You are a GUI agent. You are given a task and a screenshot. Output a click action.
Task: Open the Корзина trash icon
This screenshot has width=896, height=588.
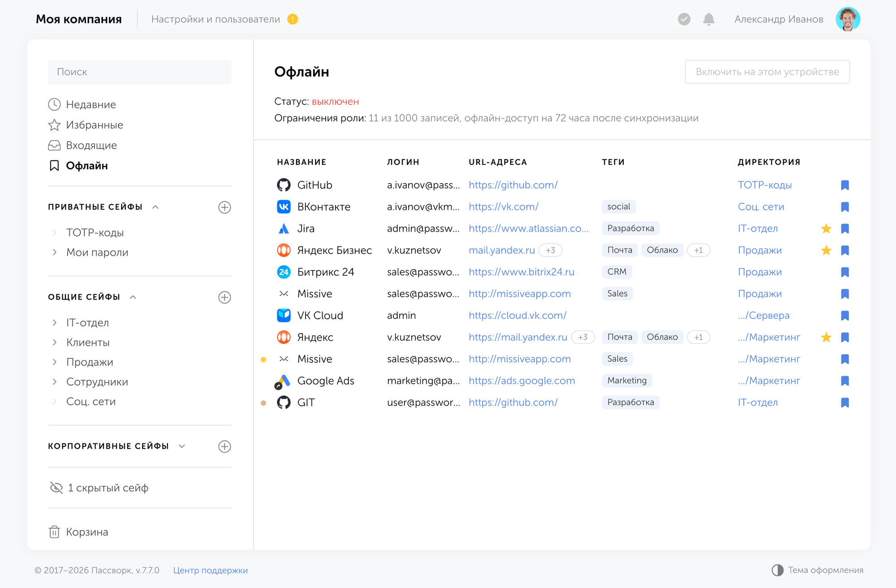(54, 532)
